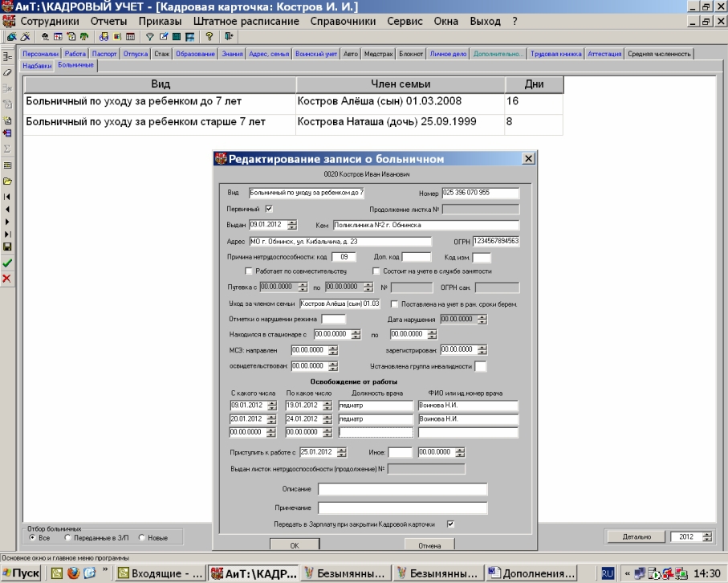Image resolution: width=728 pixels, height=583 pixels.
Task: Click the red X cancel icon in sidebar
Action: [x=7, y=279]
